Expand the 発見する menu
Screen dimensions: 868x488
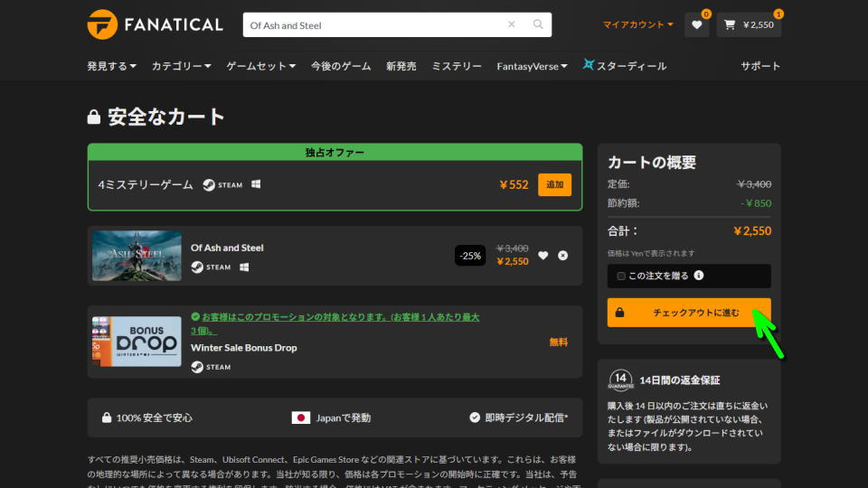(111, 66)
